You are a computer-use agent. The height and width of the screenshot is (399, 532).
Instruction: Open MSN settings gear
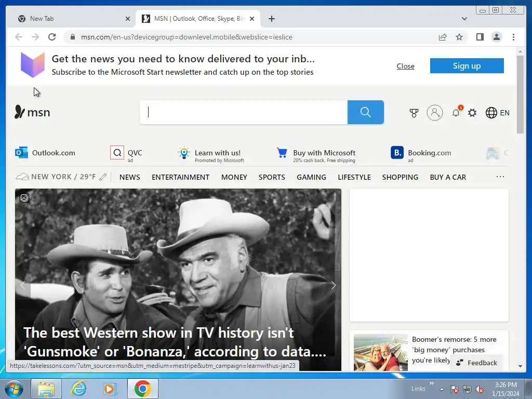(472, 113)
